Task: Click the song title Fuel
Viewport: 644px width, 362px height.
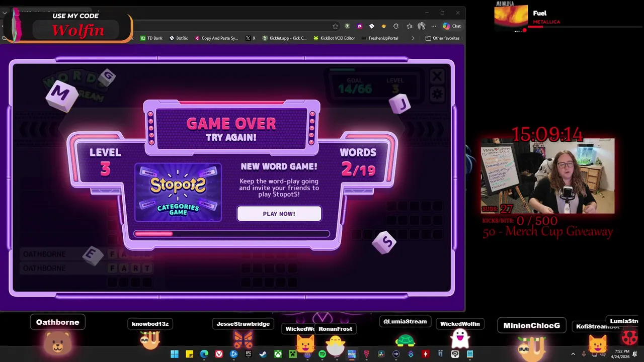Action: pyautogui.click(x=540, y=13)
